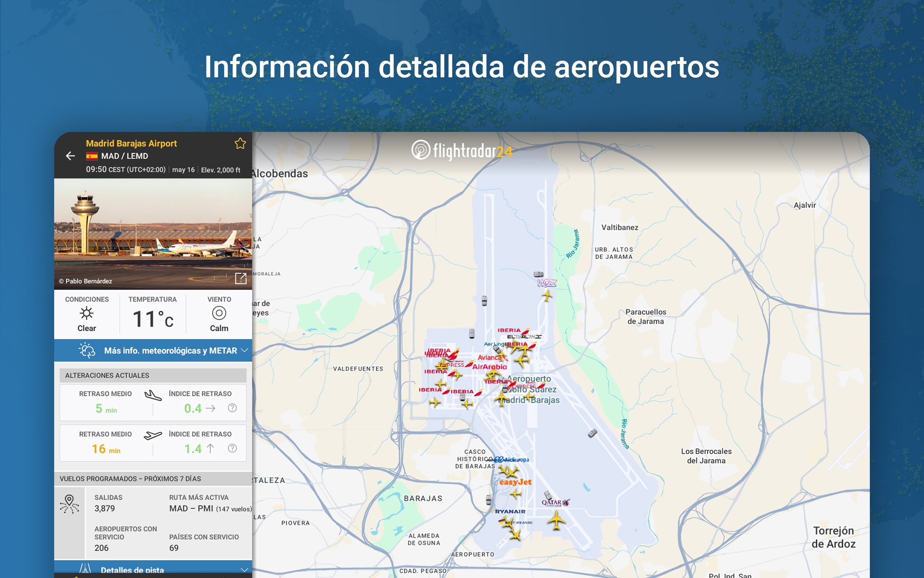
Task: Tap arrivals average delay 5 min
Action: (106, 409)
